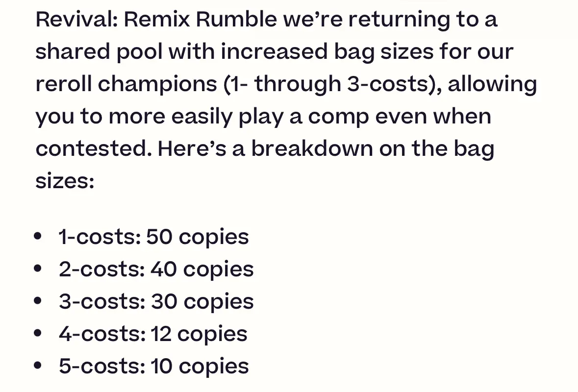Click the bullet point before 4-costs
Screen dimensions: 578x392
click(x=37, y=333)
